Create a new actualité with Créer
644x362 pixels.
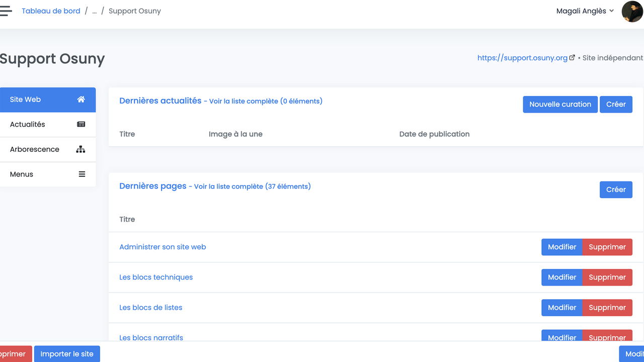616,104
